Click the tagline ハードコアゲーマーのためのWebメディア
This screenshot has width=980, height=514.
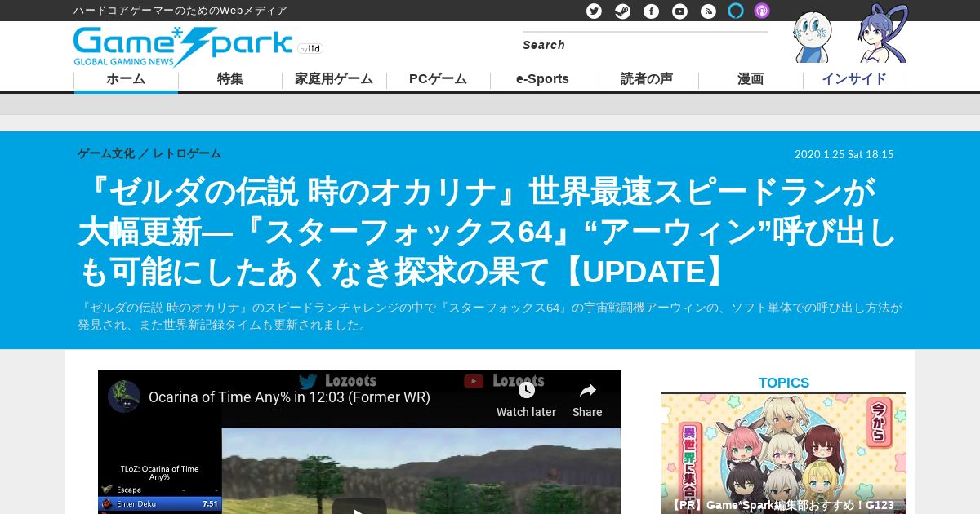180,11
